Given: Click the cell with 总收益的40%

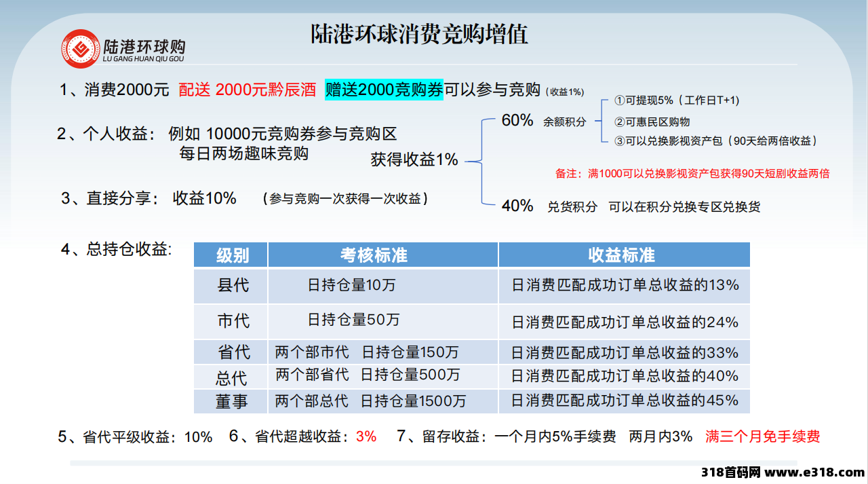Looking at the screenshot, I should (624, 377).
